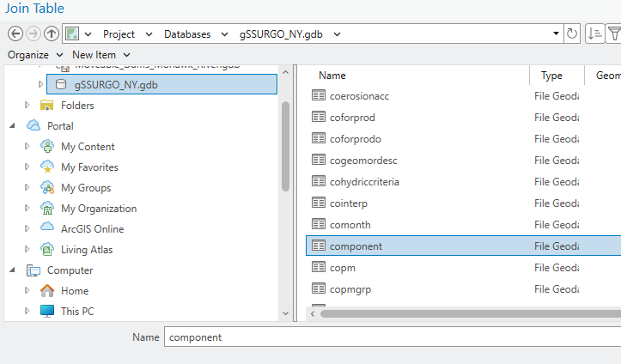Click the Refresh button in address bar

click(x=572, y=33)
